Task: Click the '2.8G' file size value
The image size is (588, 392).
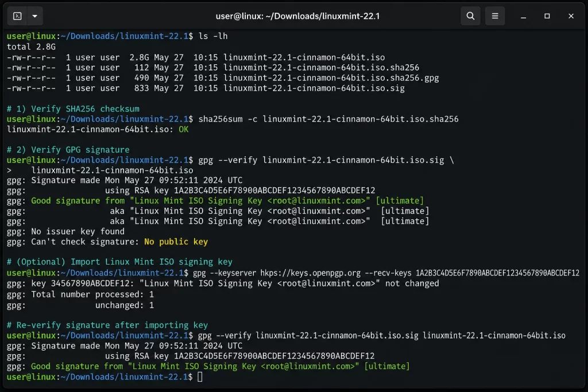Action: click(139, 57)
